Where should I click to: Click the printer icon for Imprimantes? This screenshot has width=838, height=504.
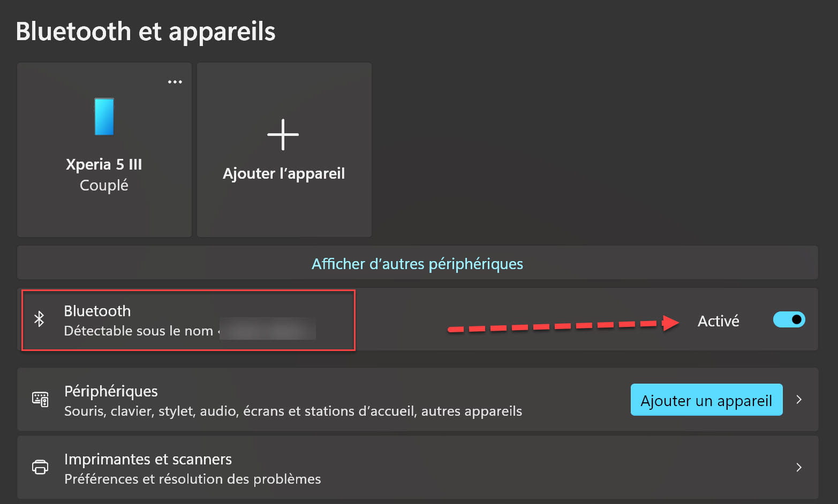click(40, 467)
